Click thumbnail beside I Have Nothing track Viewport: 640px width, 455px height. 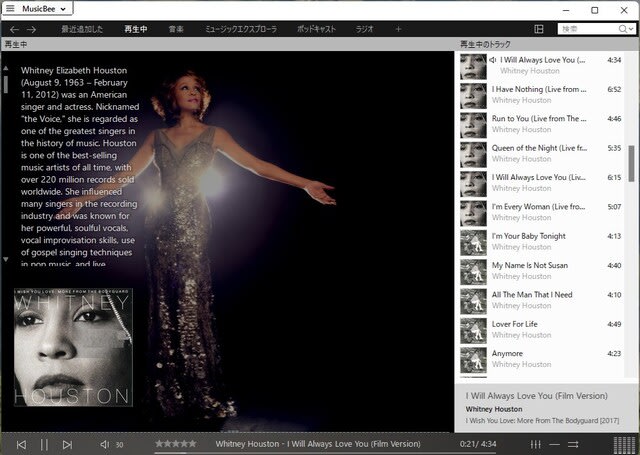tap(473, 96)
